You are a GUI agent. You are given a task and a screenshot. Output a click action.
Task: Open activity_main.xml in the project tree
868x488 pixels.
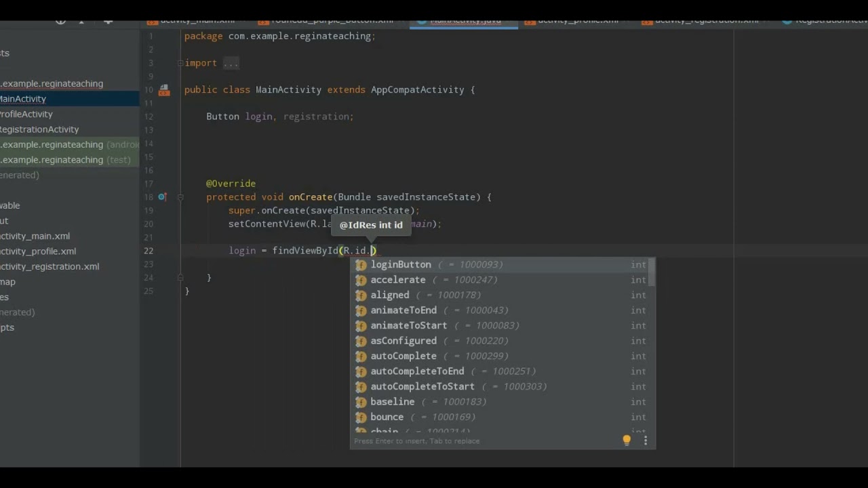(x=35, y=236)
